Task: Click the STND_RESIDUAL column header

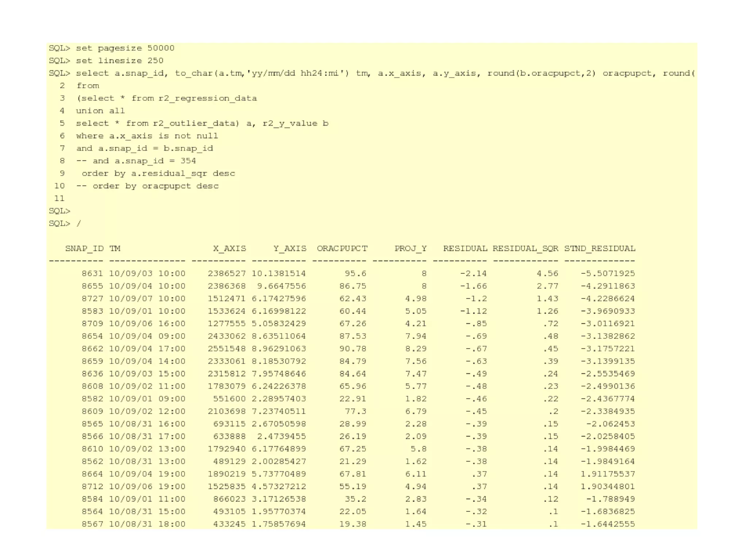Action: [x=599, y=249]
